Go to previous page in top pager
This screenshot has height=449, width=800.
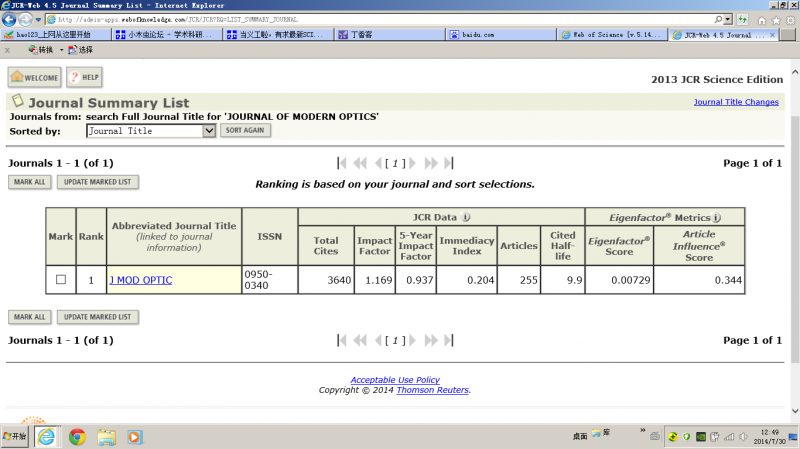pyautogui.click(x=378, y=163)
